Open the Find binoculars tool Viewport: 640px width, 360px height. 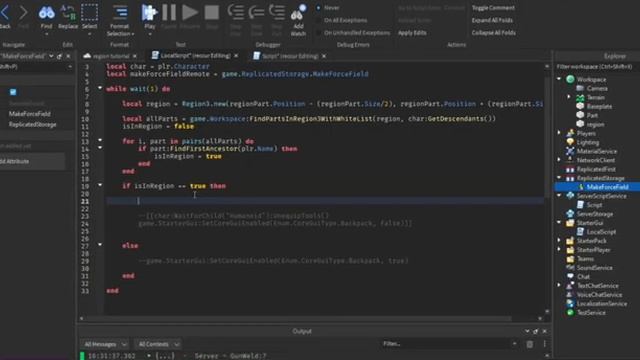[x=47, y=13]
